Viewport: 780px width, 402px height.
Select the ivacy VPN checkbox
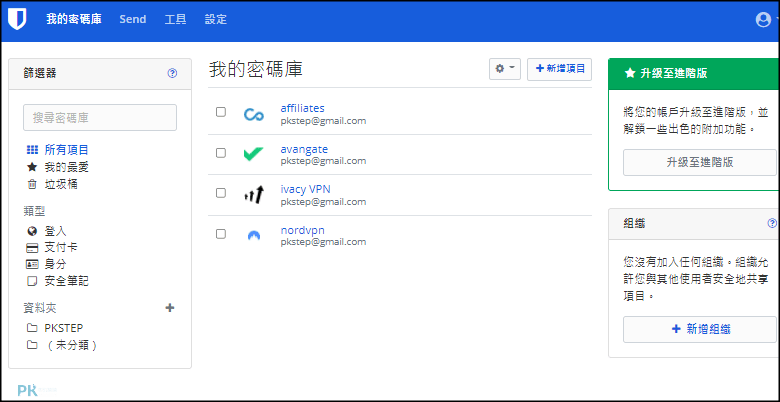pyautogui.click(x=220, y=193)
